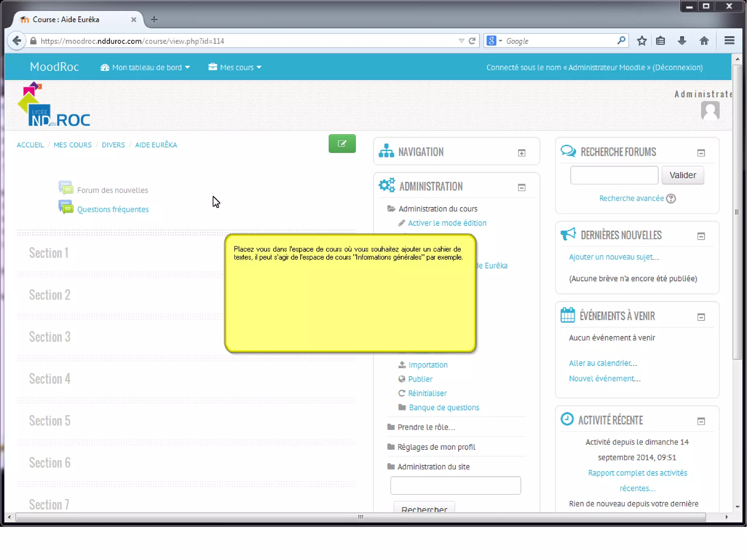Click the Recherche avancée help question icon
747x560 pixels.
click(x=671, y=198)
